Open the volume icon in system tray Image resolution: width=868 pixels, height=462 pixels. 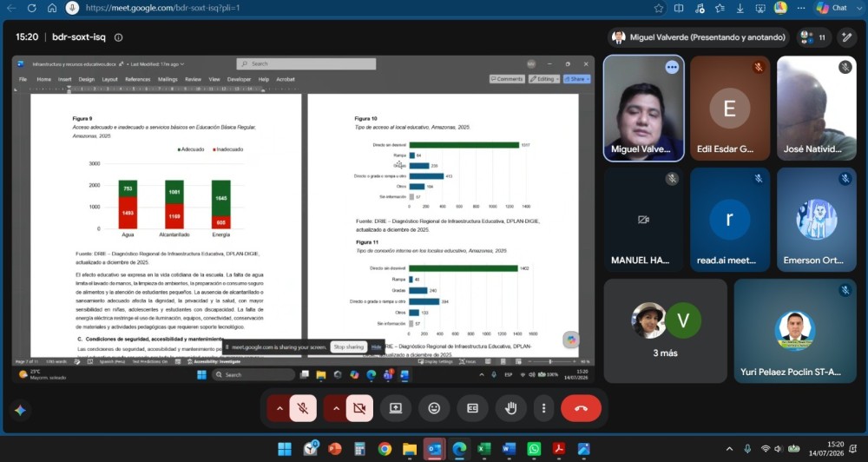click(779, 449)
